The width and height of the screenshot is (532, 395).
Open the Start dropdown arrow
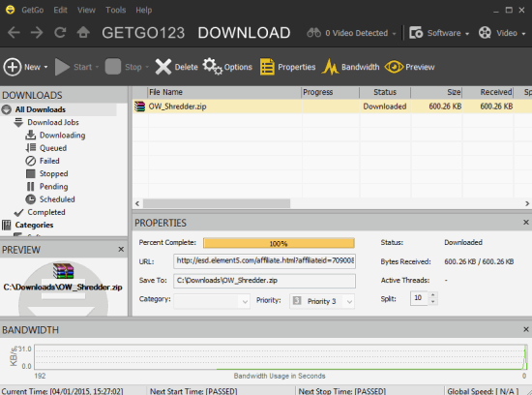[x=97, y=67]
